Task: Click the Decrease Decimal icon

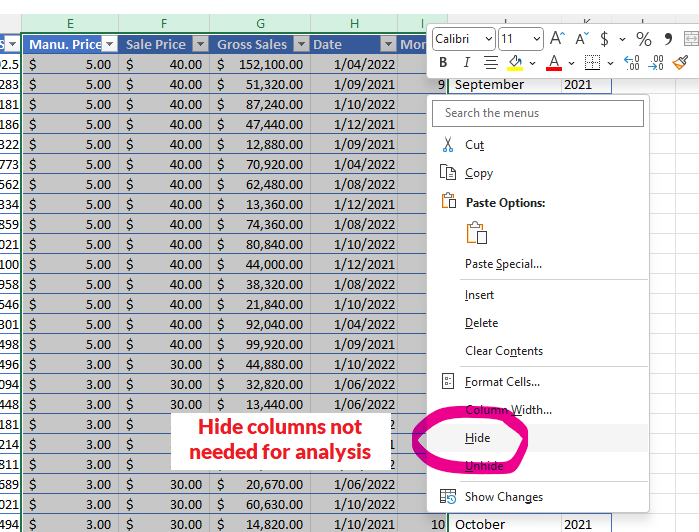Action: [x=655, y=63]
